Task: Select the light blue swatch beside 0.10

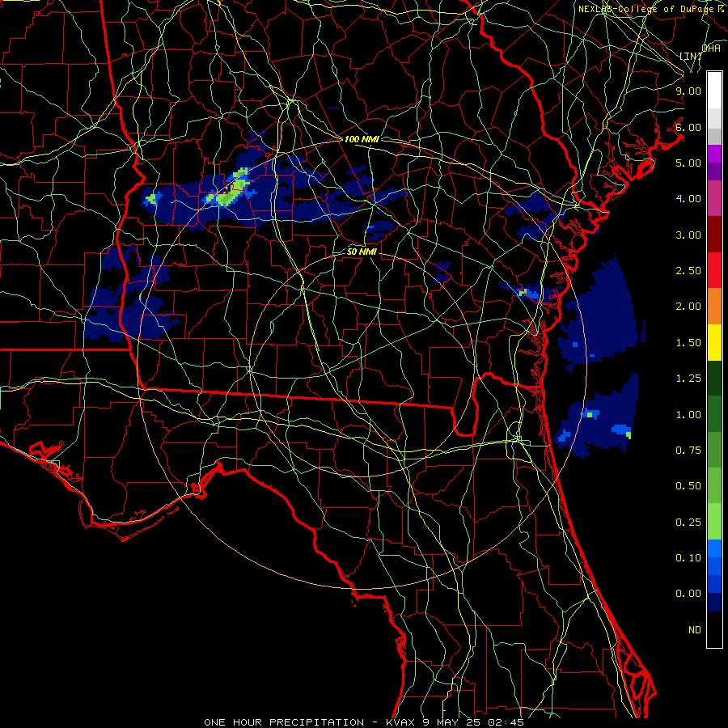Action: tap(714, 548)
